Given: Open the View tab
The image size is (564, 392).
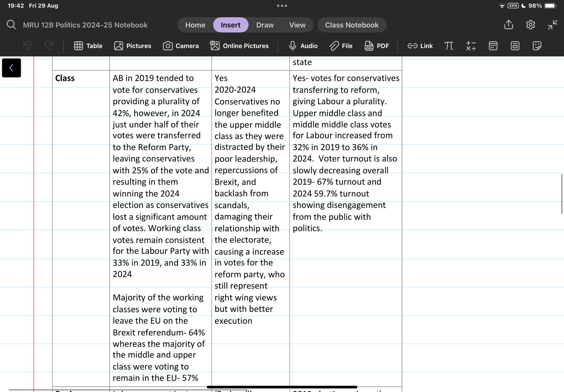Looking at the screenshot, I should (x=297, y=25).
